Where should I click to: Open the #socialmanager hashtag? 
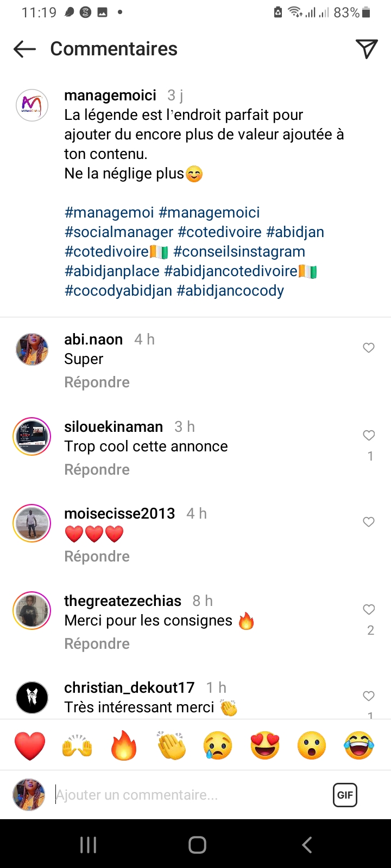pyautogui.click(x=119, y=232)
